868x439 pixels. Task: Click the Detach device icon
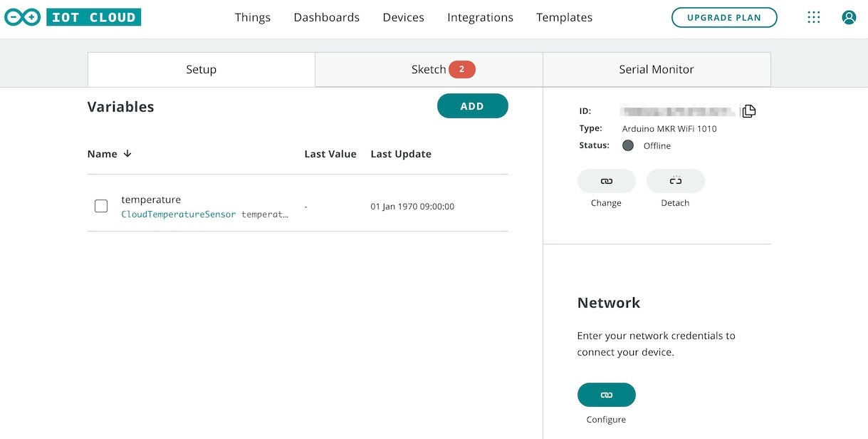(676, 181)
